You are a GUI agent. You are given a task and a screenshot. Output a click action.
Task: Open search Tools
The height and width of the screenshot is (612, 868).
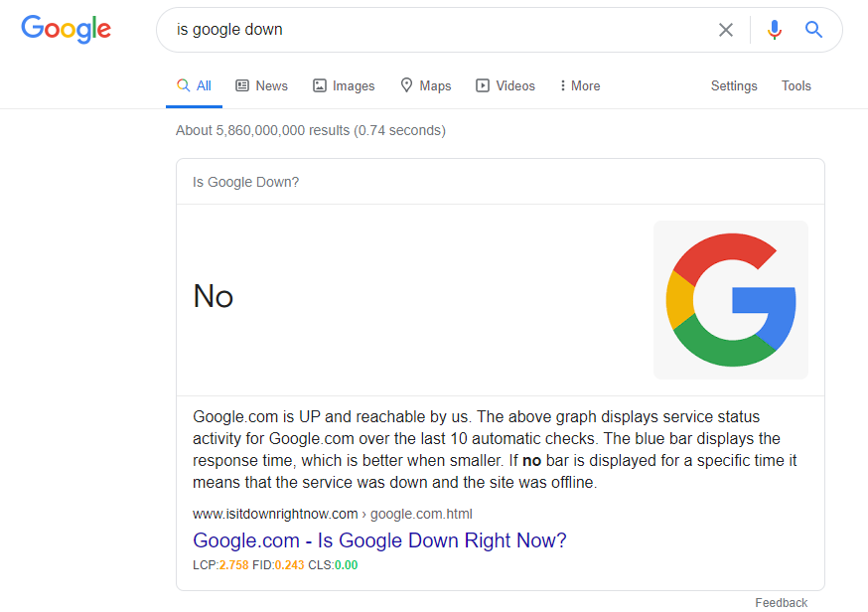click(796, 85)
